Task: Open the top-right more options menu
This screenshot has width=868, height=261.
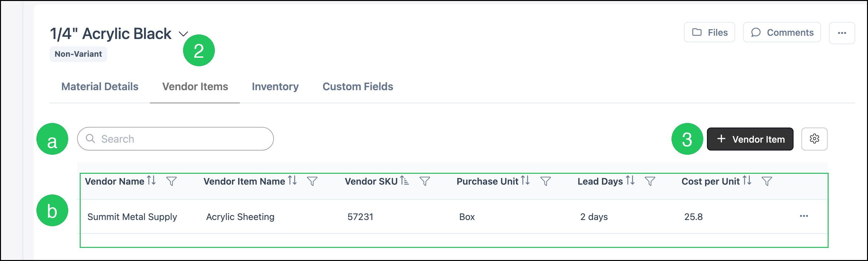Action: coord(842,33)
